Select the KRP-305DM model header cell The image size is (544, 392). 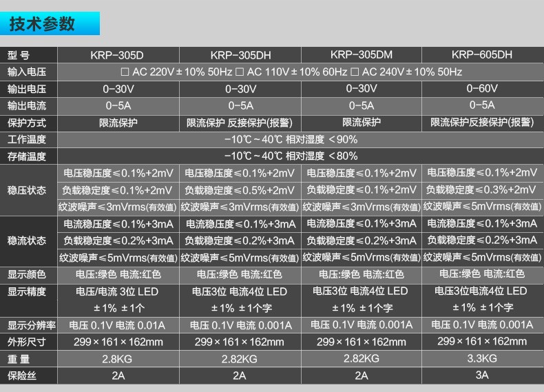pyautogui.click(x=361, y=55)
